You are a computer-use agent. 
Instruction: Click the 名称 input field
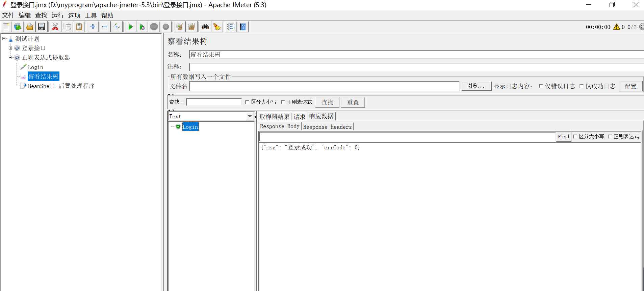pyautogui.click(x=416, y=55)
